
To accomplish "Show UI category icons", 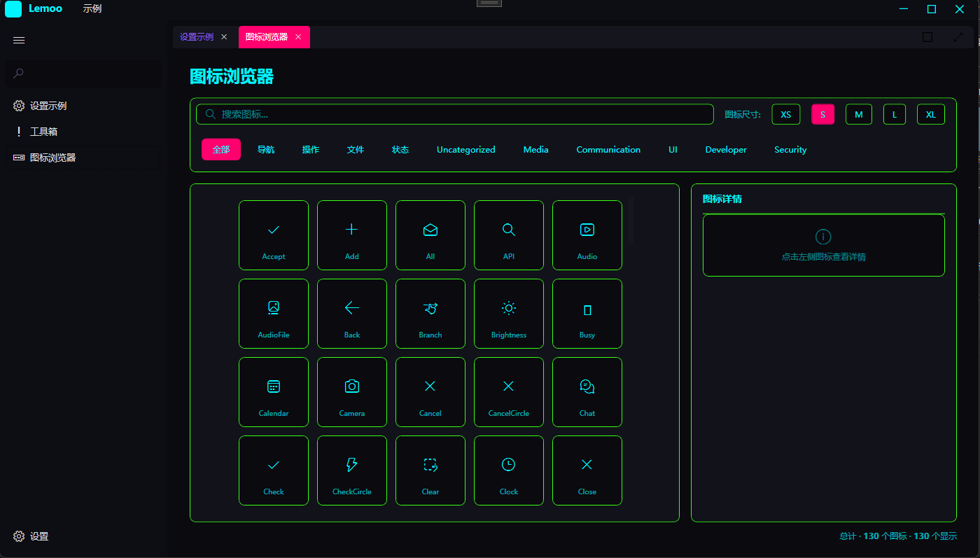I will [x=673, y=149].
